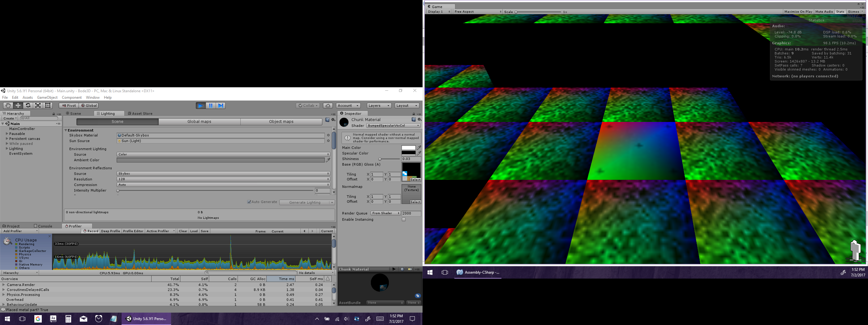Select the Rect Transform tool
The width and height of the screenshot is (868, 325).
pos(48,106)
